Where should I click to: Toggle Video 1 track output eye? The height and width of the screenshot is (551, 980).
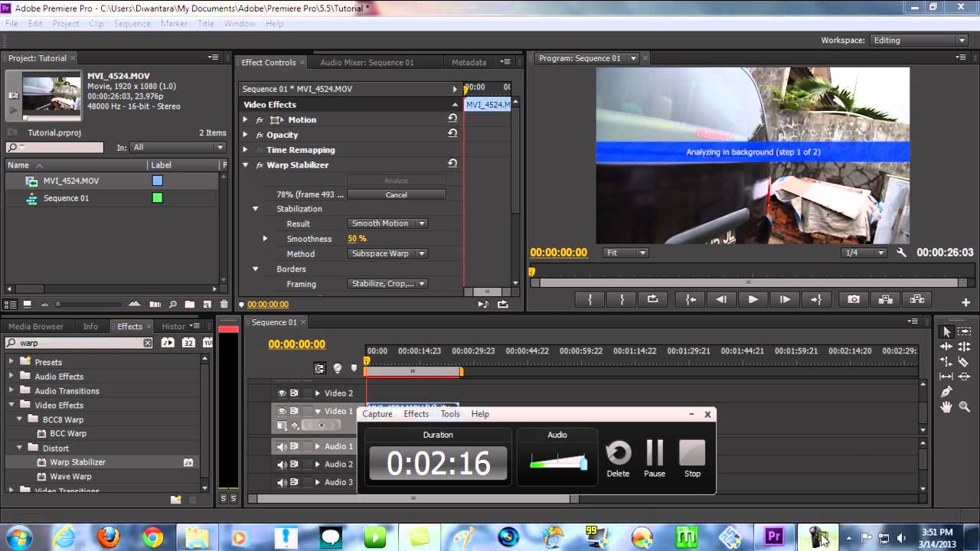pyautogui.click(x=282, y=411)
